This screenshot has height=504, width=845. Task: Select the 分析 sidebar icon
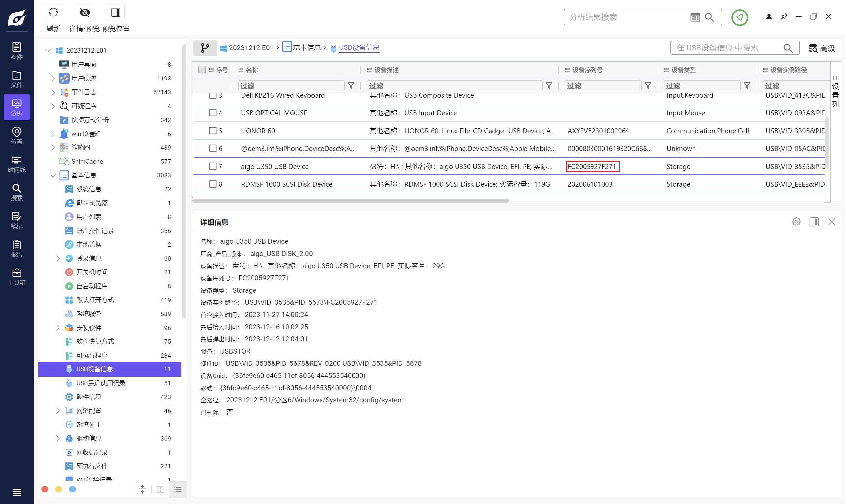click(x=17, y=107)
